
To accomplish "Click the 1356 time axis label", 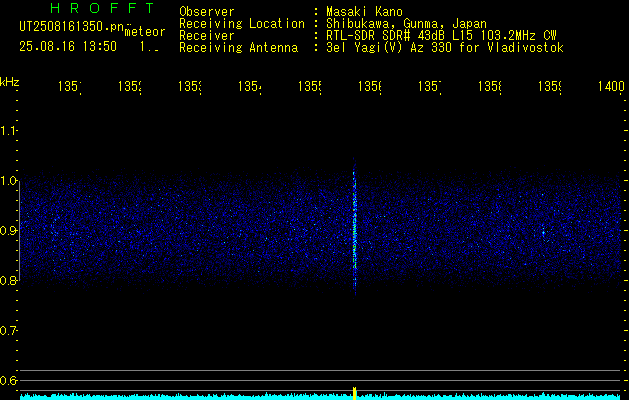I will click(x=369, y=87).
